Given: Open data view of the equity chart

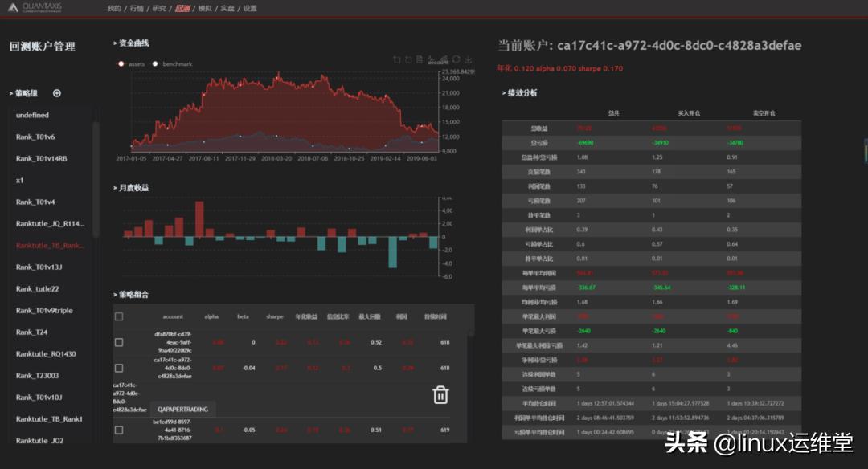Looking at the screenshot, I should tap(420, 59).
